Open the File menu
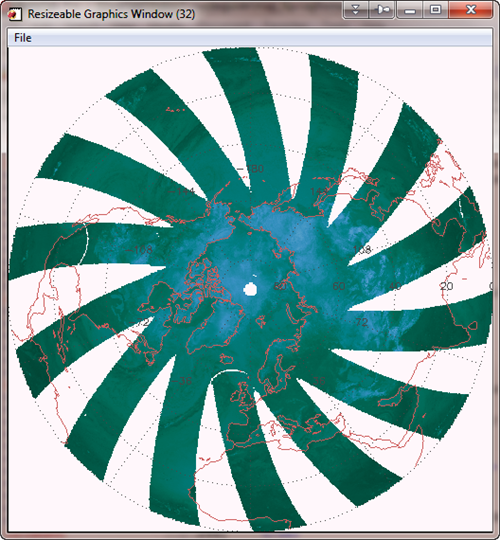Image resolution: width=500 pixels, height=540 pixels. 23,38
